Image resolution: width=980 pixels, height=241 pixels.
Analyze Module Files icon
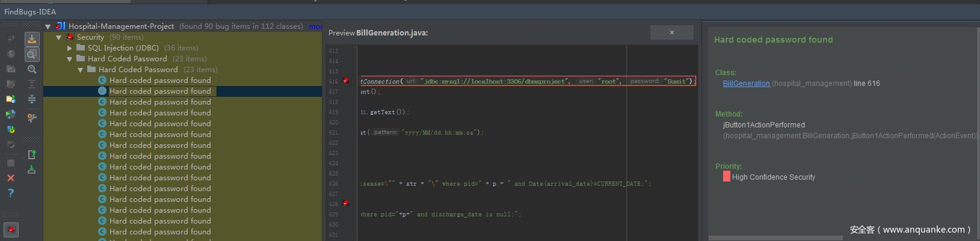(11, 84)
